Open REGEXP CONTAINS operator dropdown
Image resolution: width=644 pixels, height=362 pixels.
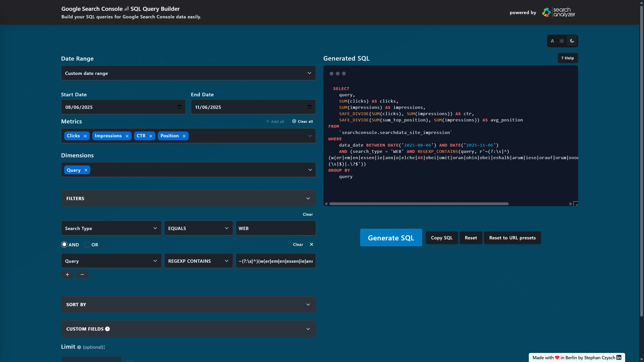(x=198, y=261)
